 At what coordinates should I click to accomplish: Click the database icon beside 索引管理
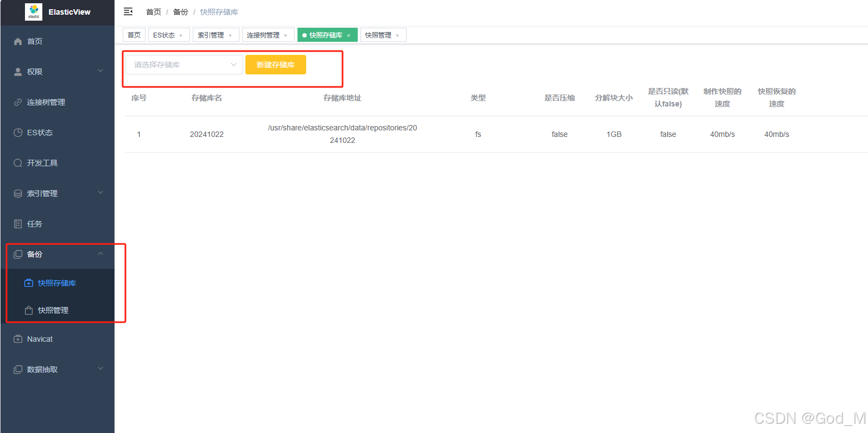tap(18, 193)
